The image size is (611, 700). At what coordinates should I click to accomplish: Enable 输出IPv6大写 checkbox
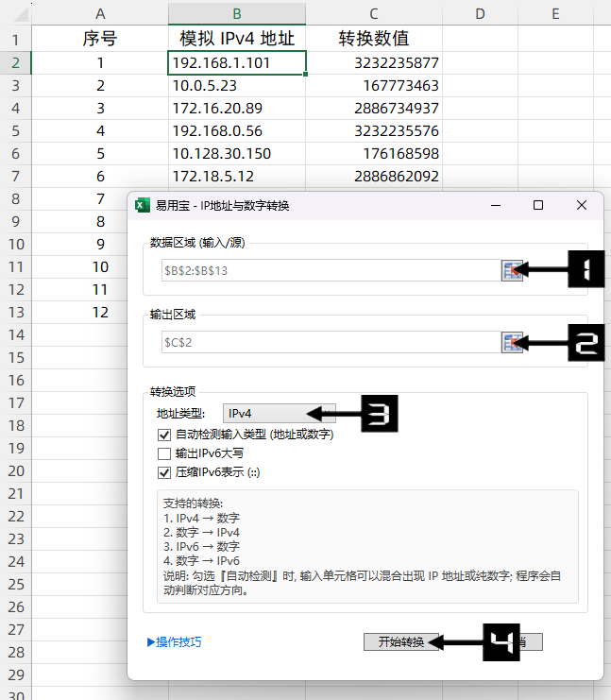(x=164, y=453)
